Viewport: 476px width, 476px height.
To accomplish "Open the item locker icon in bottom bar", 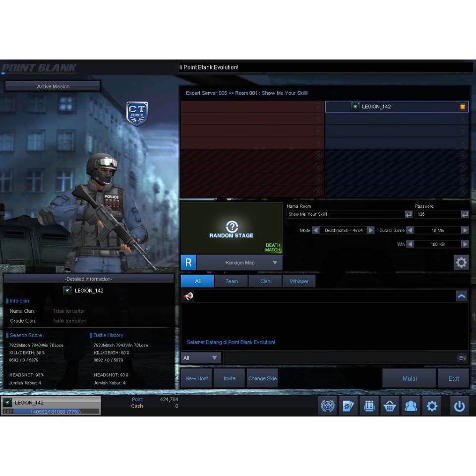I will 369,406.
